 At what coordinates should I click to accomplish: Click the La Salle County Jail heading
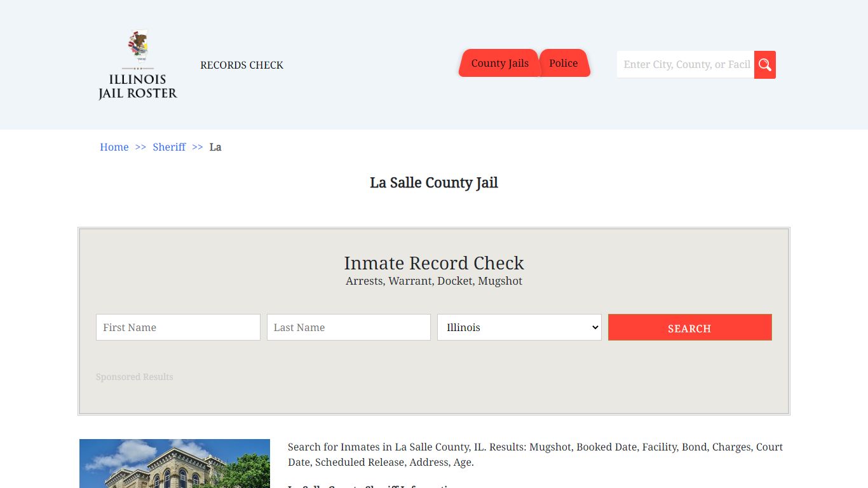(434, 183)
